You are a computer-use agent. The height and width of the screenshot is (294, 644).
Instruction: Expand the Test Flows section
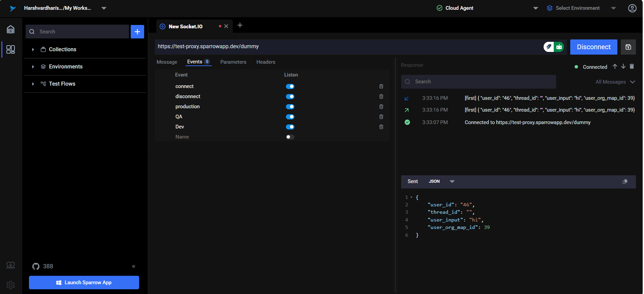click(33, 84)
